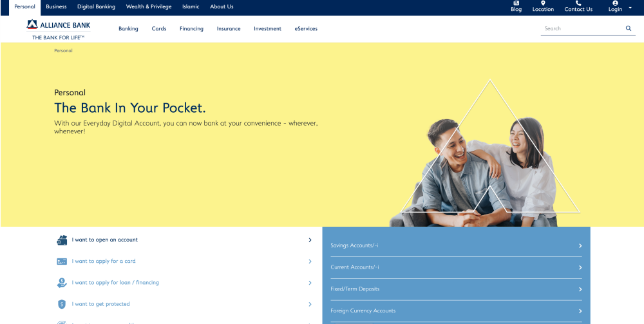The image size is (644, 324).
Task: Click the Login user icon
Action: pos(615,3)
